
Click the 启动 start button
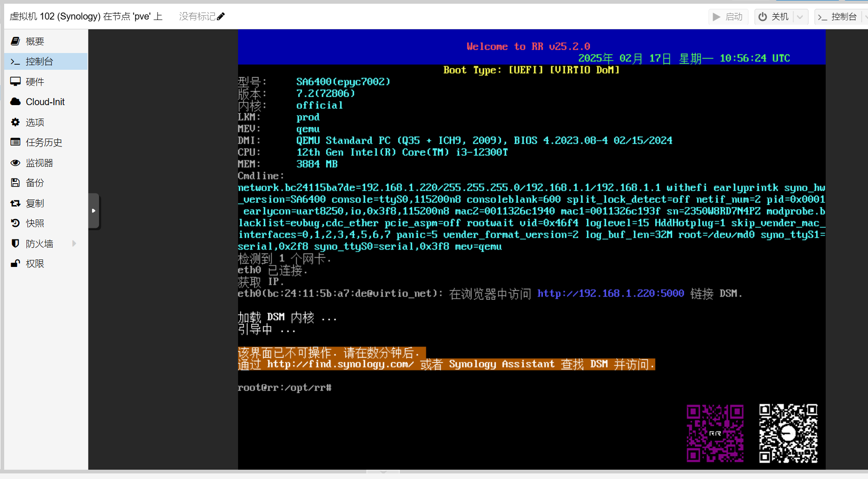729,17
